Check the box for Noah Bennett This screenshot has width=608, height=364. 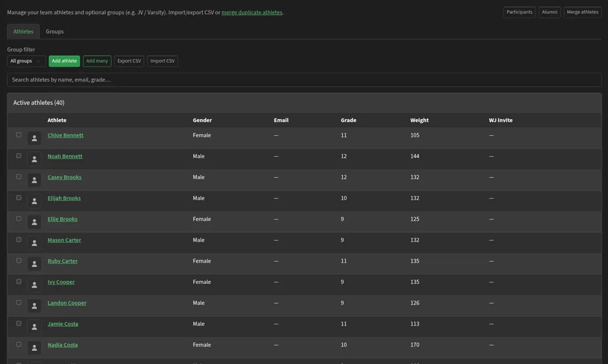click(19, 156)
